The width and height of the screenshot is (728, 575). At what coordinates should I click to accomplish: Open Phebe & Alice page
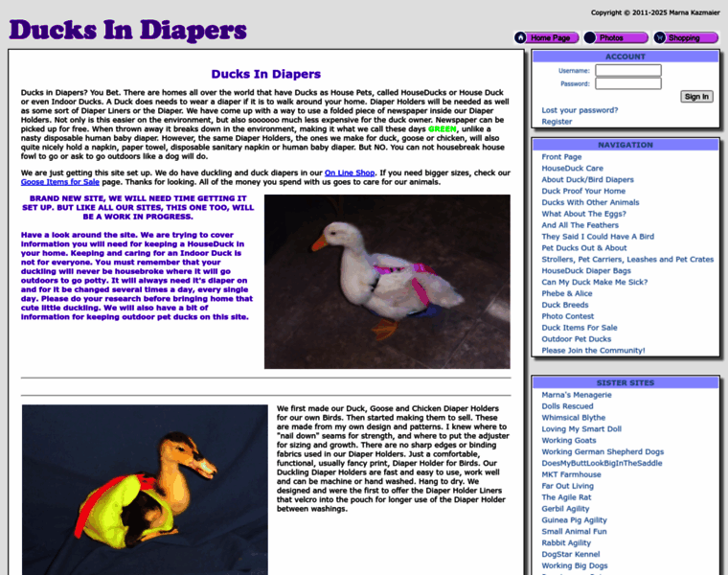(566, 293)
